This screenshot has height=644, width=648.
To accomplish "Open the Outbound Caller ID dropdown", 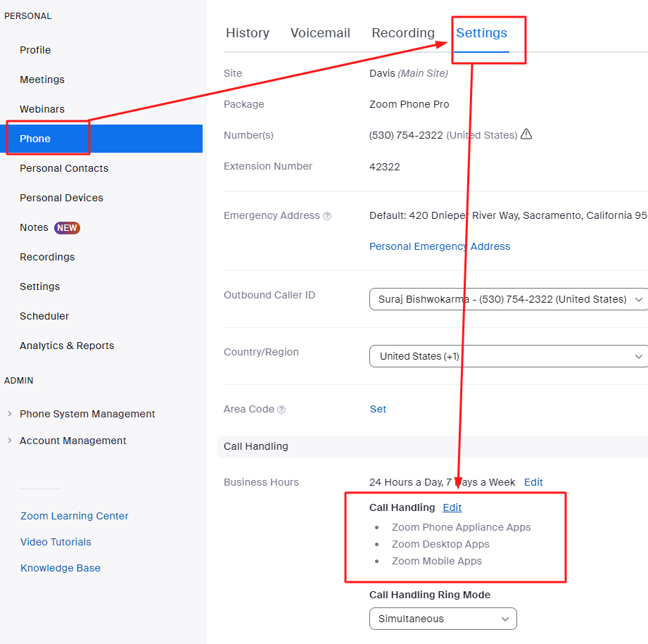I will click(639, 299).
